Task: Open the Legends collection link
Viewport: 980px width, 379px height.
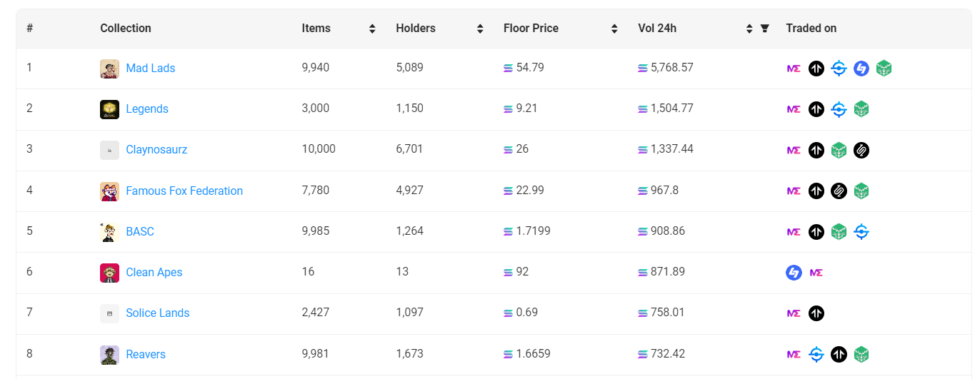Action: [147, 108]
